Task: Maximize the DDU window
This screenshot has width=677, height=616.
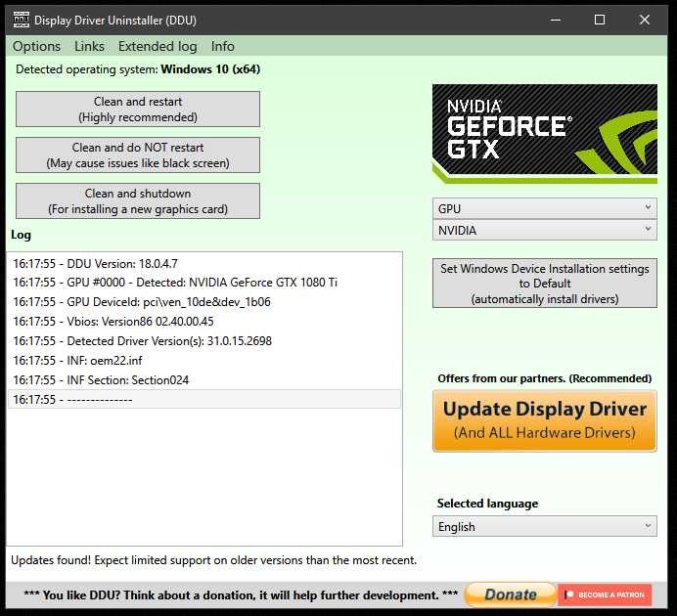Action: 600,20
